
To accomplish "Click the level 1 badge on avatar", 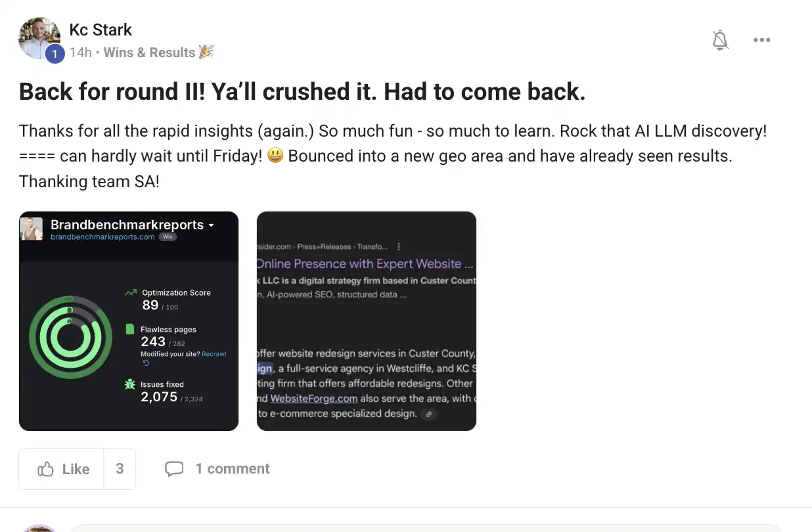I will (x=55, y=54).
